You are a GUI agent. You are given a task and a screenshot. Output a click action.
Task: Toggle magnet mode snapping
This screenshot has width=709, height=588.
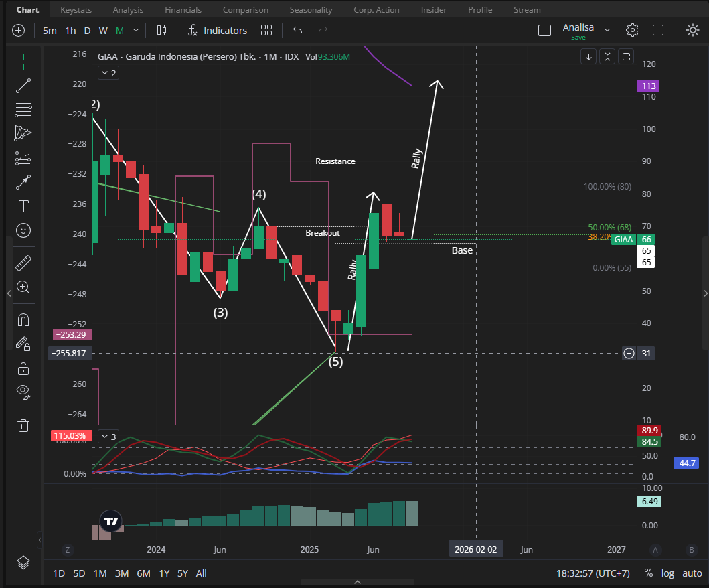pyautogui.click(x=23, y=319)
